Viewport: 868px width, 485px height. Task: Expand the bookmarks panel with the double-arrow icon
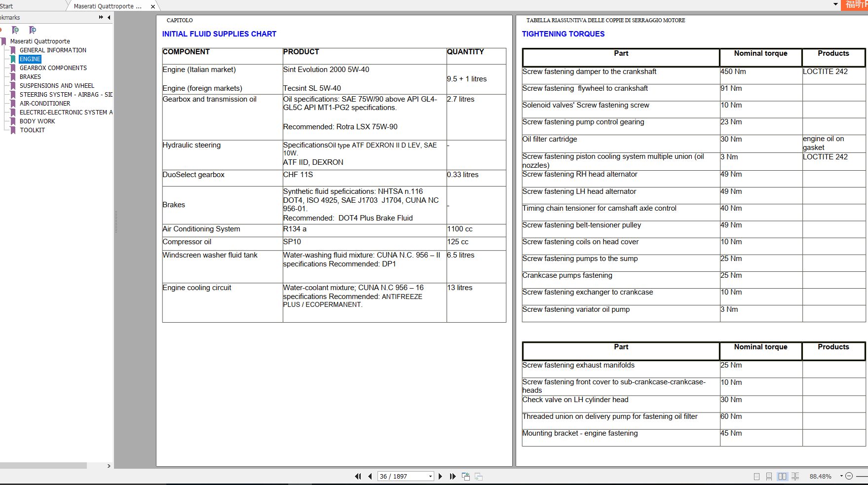tap(101, 17)
